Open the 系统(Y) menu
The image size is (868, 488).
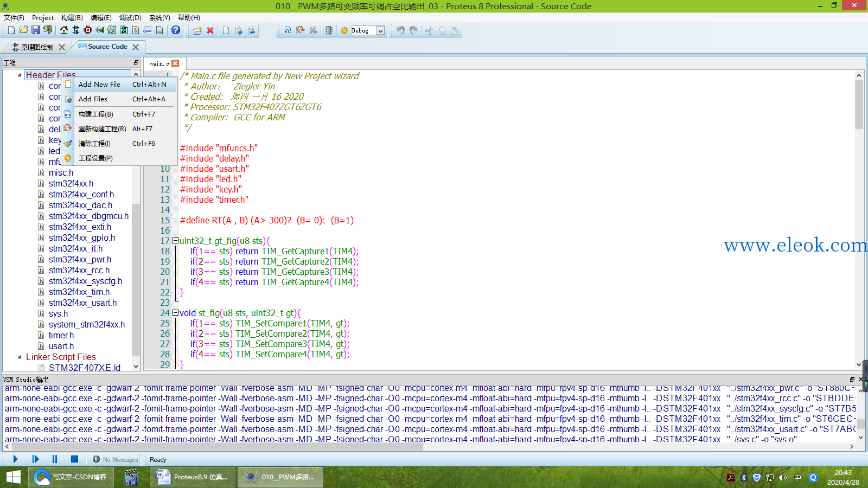pyautogui.click(x=159, y=18)
